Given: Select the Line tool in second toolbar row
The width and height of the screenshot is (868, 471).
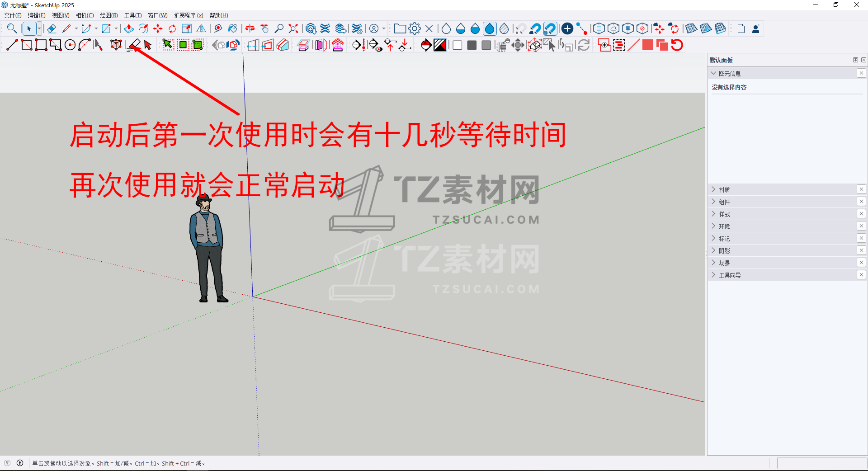Looking at the screenshot, I should tap(12, 45).
